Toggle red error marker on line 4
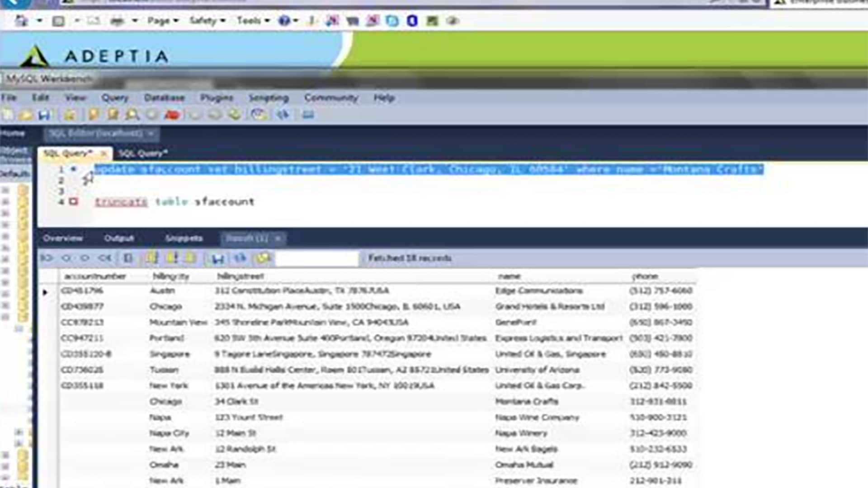 (x=73, y=202)
